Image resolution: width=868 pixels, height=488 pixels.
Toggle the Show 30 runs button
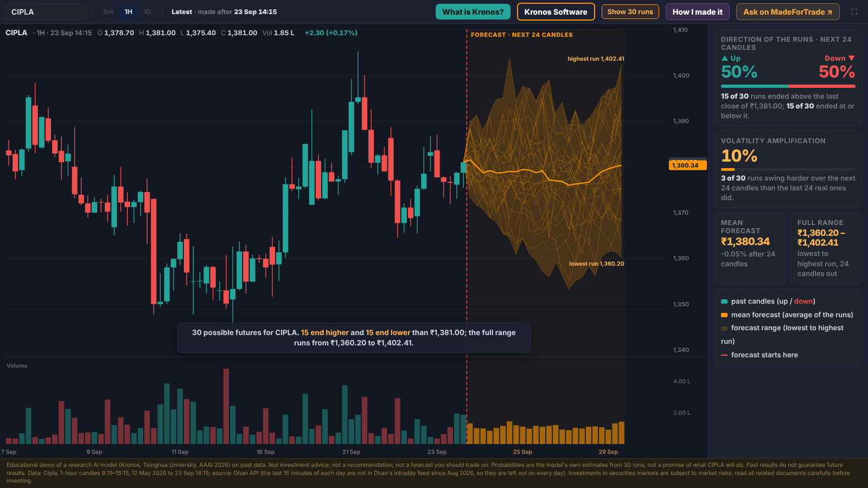tap(630, 11)
